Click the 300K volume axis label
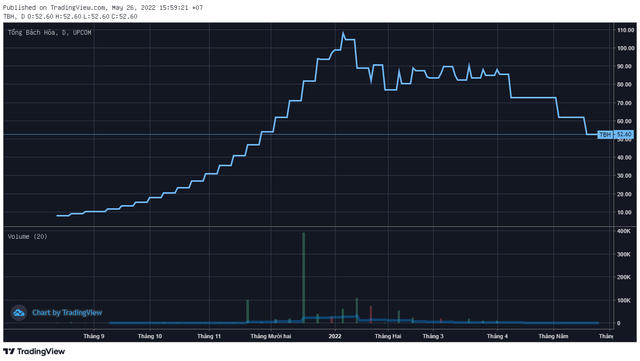640x361 pixels. point(624,254)
